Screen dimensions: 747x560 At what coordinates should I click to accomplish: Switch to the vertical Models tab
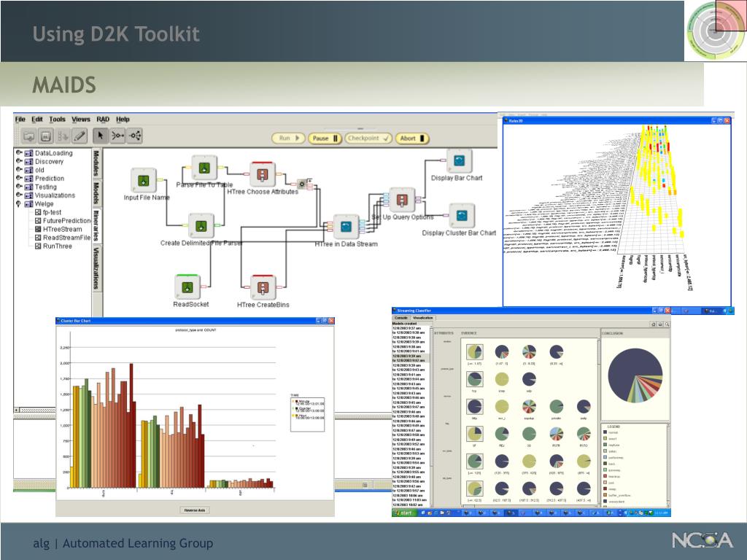[96, 192]
